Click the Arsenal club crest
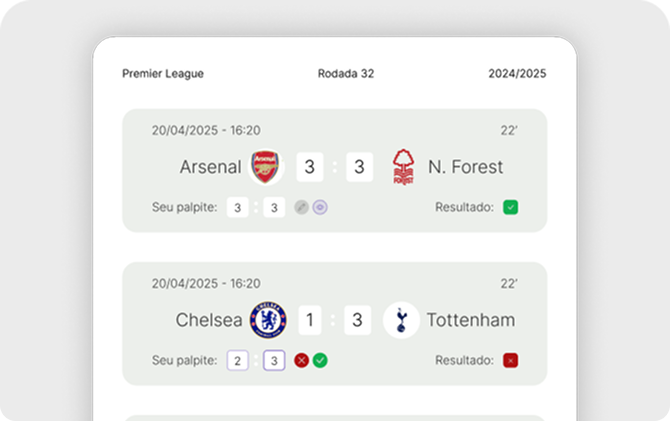Screen dimensions: 670x421 (265, 167)
